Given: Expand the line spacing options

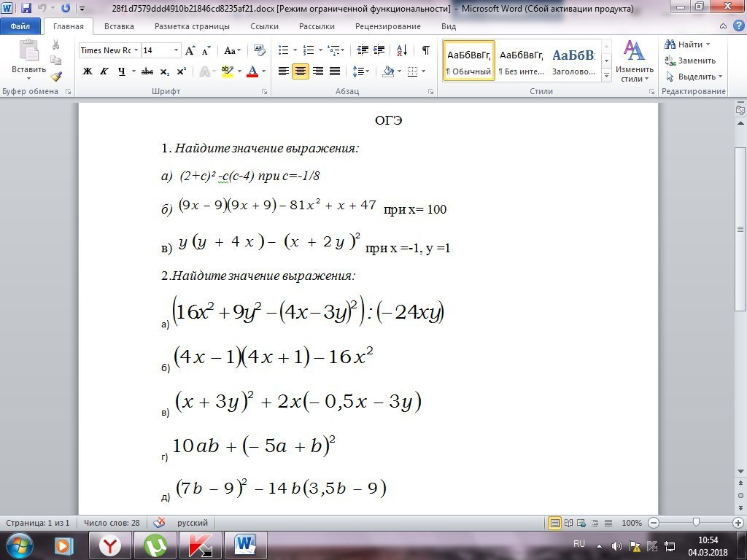Looking at the screenshot, I should point(368,71).
